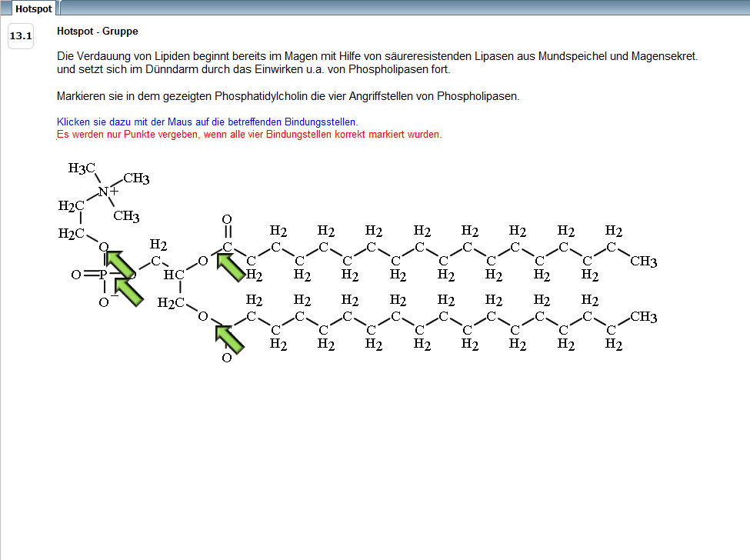The width and height of the screenshot is (750, 560).
Task: Click the H2C group bonded to the phosphate oxygen
Action: point(72,233)
